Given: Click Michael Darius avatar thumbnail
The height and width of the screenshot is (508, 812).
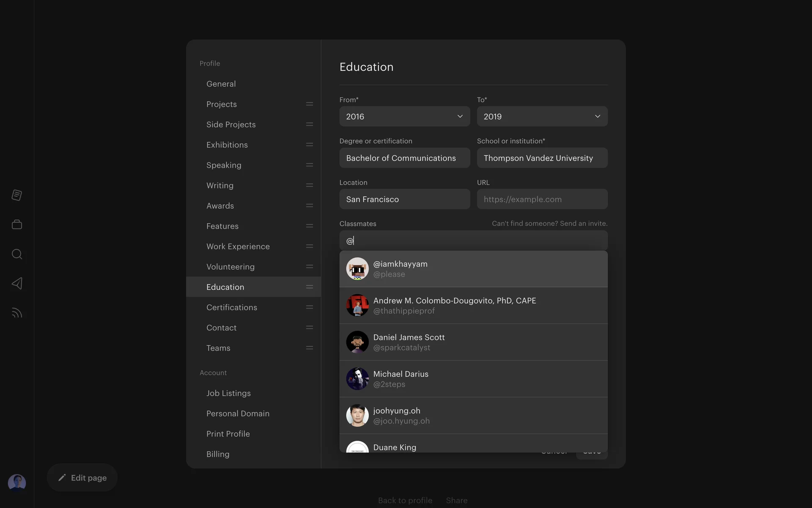Looking at the screenshot, I should click(357, 379).
